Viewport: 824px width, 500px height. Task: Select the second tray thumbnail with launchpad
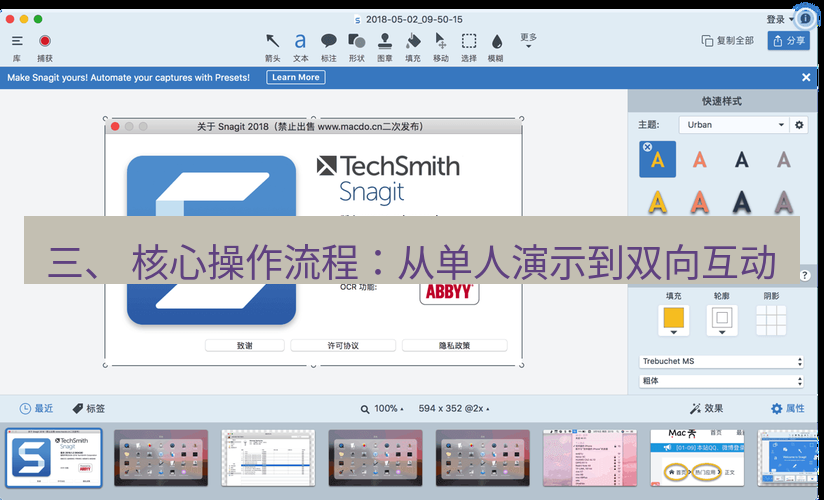pos(161,458)
